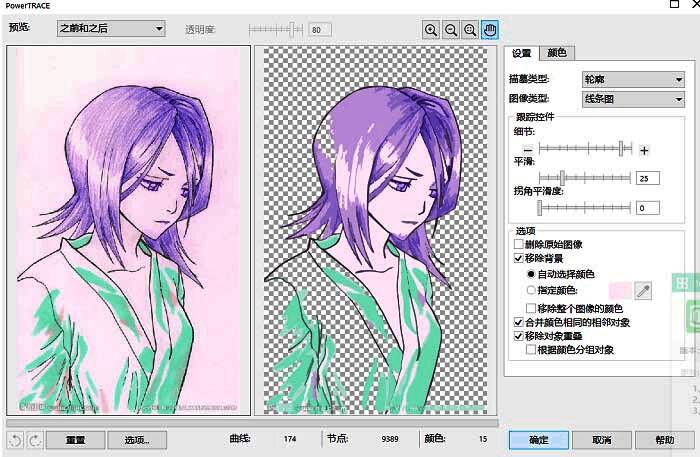Enable 删除原始图像 checkbox

tap(518, 244)
